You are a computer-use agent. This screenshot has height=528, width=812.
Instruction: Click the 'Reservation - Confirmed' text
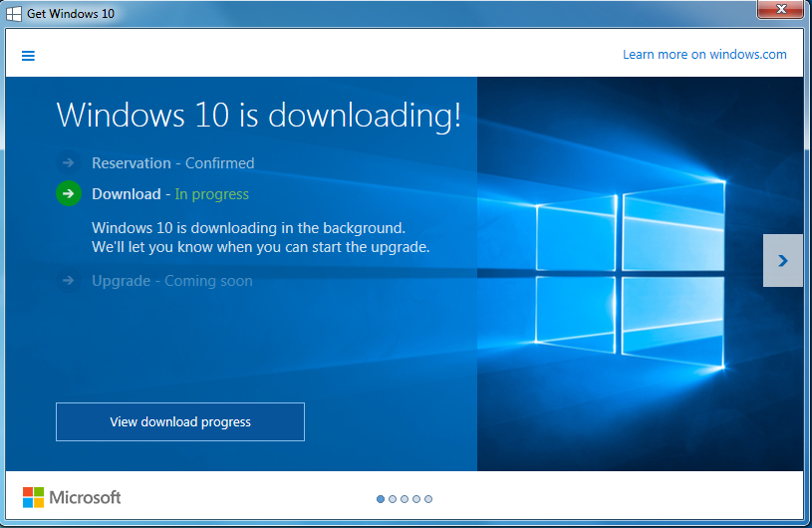(173, 163)
